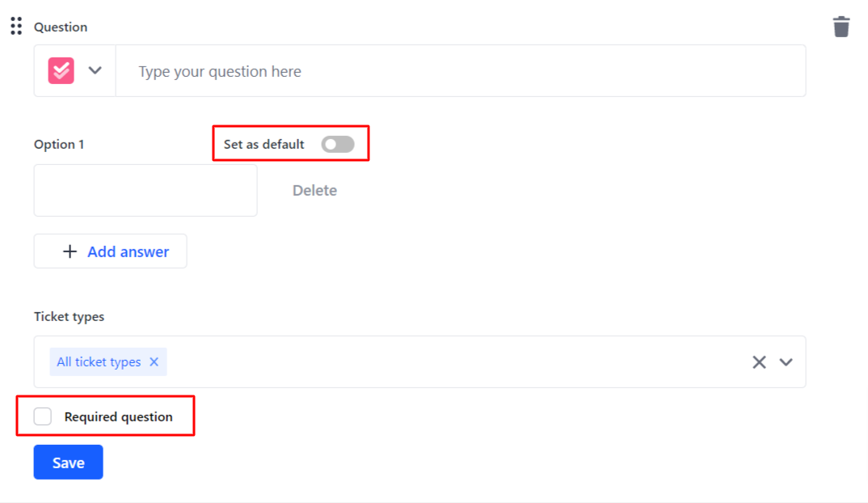
Task: Click the Delete link for Option 1
Action: (x=314, y=190)
